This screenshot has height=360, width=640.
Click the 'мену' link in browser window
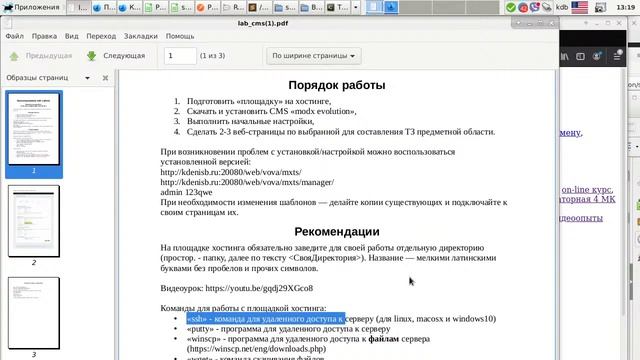[x=570, y=132]
